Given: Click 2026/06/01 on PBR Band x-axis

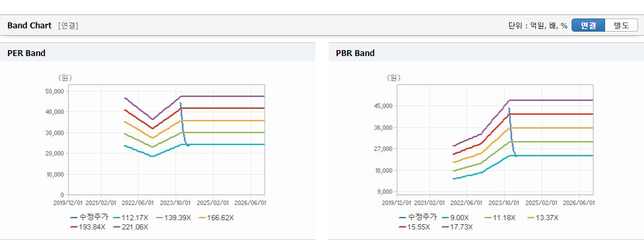Looking at the screenshot, I should coord(579,202).
